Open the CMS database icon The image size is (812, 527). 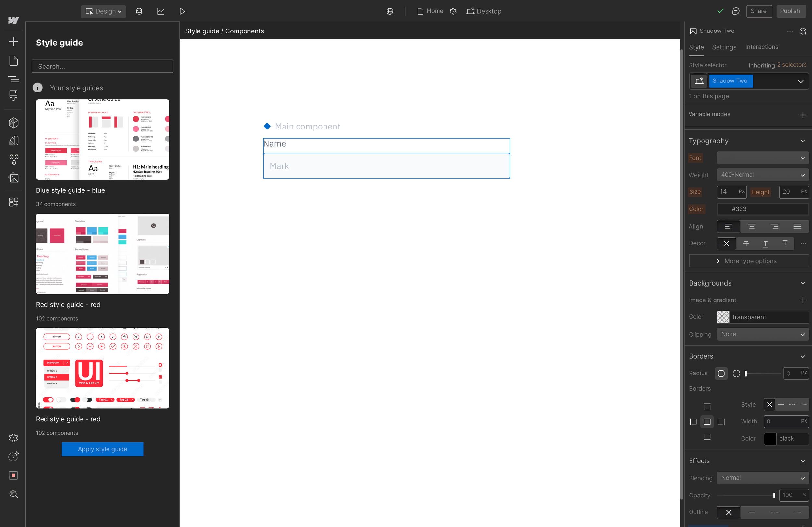pyautogui.click(x=139, y=11)
